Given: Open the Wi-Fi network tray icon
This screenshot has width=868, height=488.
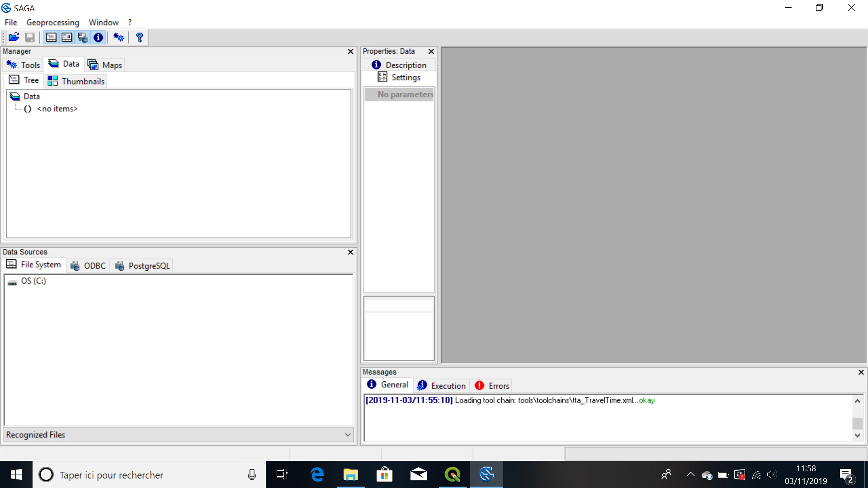Looking at the screenshot, I should click(x=756, y=474).
